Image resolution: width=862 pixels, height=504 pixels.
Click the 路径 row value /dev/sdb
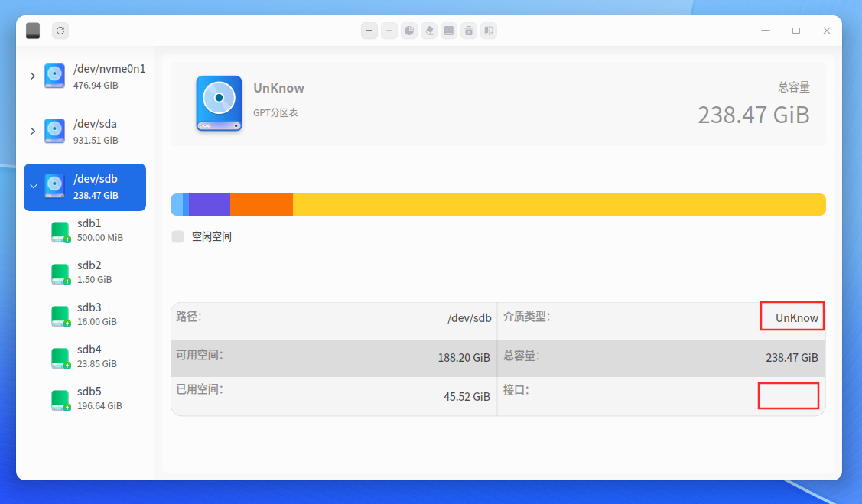point(470,317)
